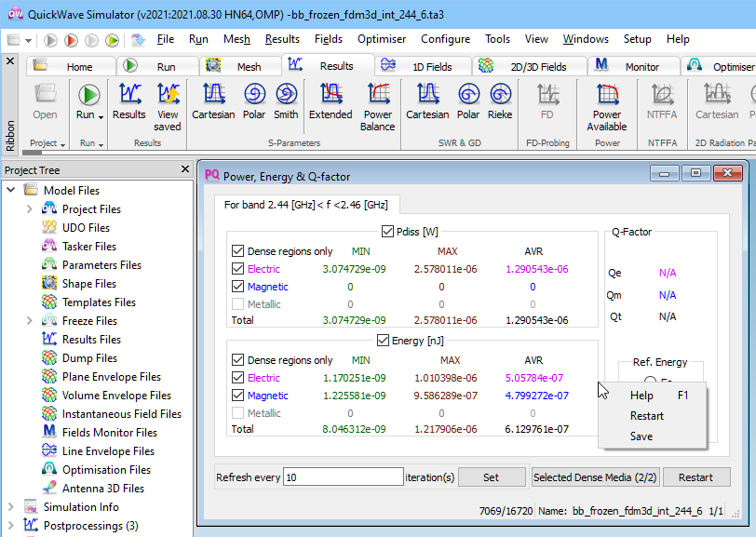Screen dimensions: 756x537
Task: Open the Results ribbon button icon
Action: [x=129, y=93]
